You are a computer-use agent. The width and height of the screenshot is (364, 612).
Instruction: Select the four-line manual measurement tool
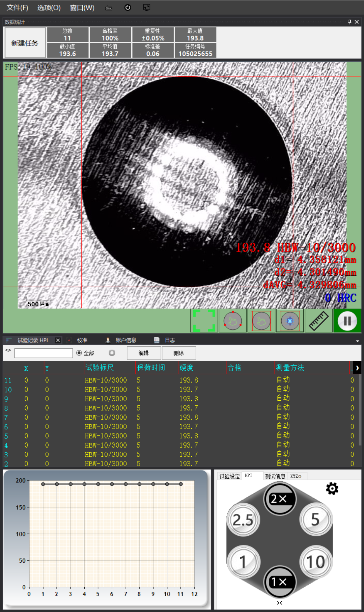[261, 321]
